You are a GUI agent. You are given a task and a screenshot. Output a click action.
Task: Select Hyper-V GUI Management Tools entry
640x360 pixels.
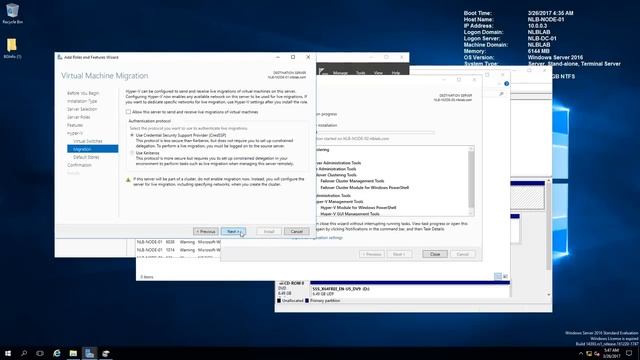[x=350, y=214]
